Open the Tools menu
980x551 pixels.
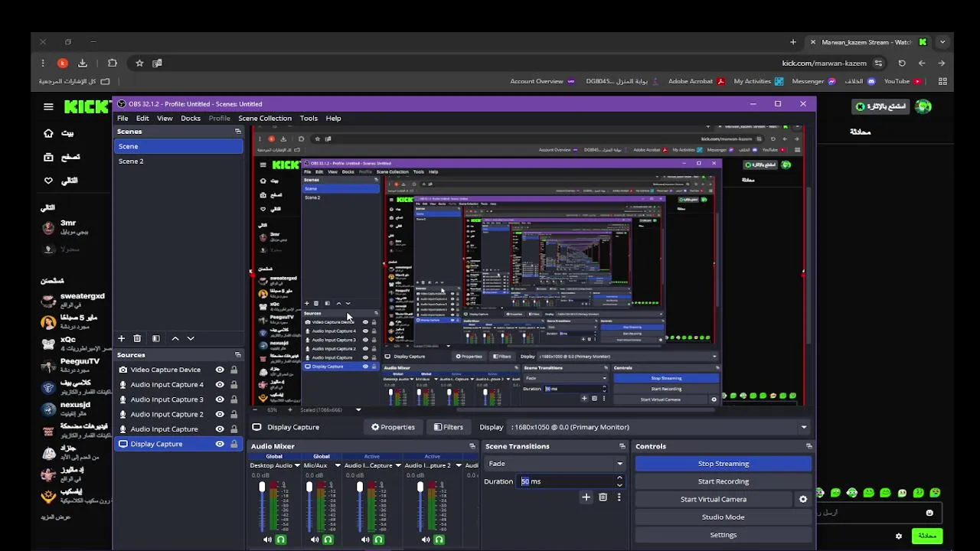[309, 119]
